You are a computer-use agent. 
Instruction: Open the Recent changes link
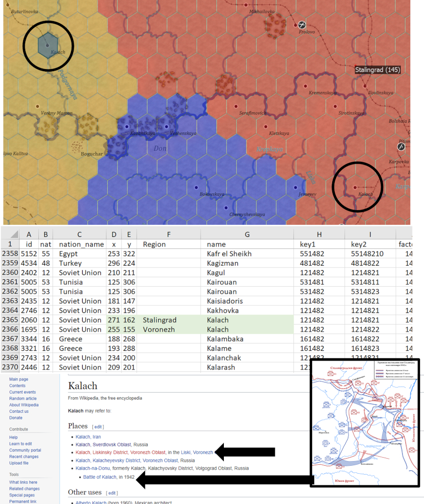(24, 457)
